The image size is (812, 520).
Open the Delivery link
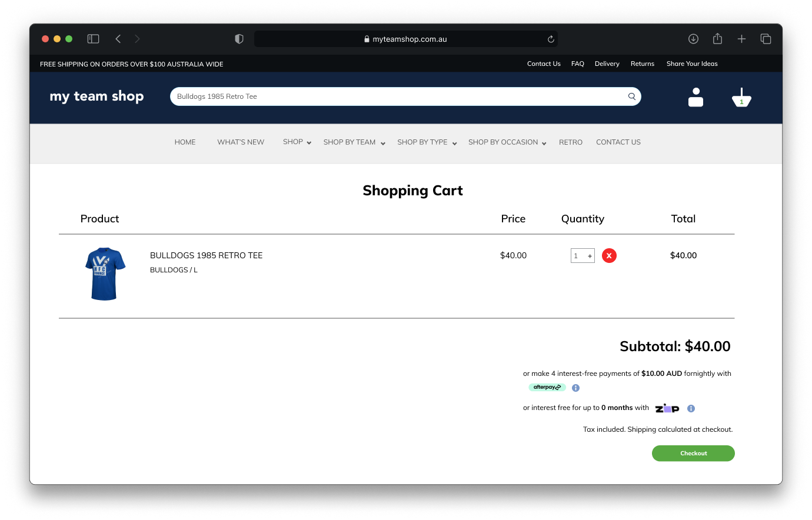607,64
